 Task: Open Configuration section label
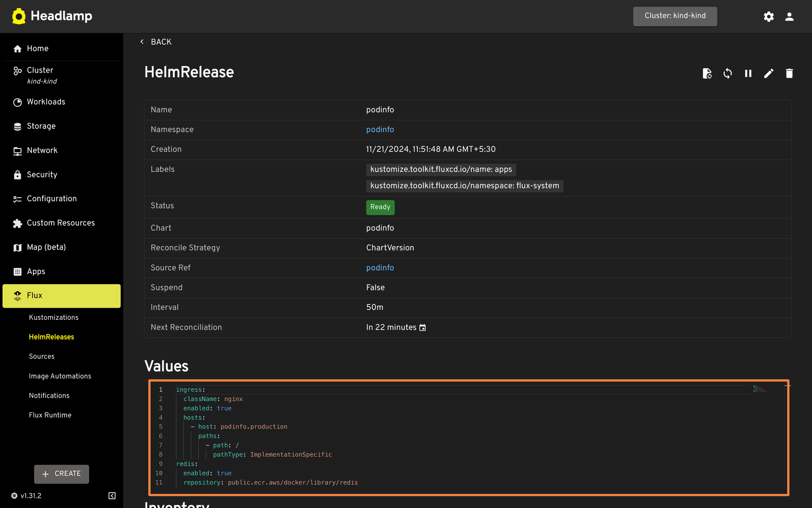52,198
